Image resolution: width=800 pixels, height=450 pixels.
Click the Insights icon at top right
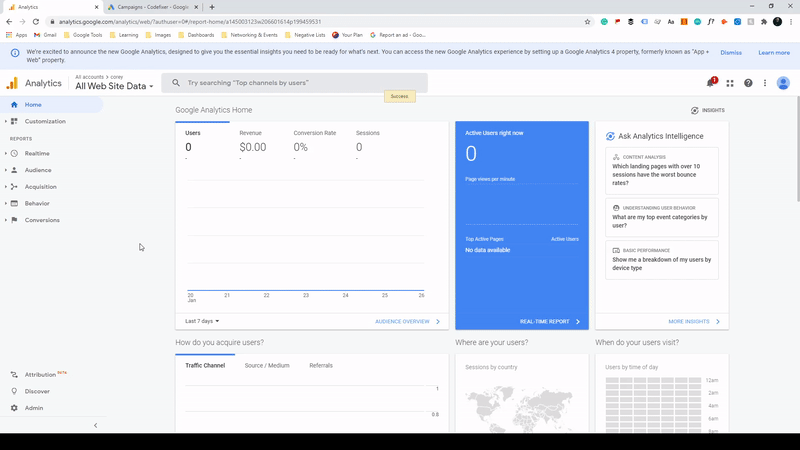pos(694,110)
